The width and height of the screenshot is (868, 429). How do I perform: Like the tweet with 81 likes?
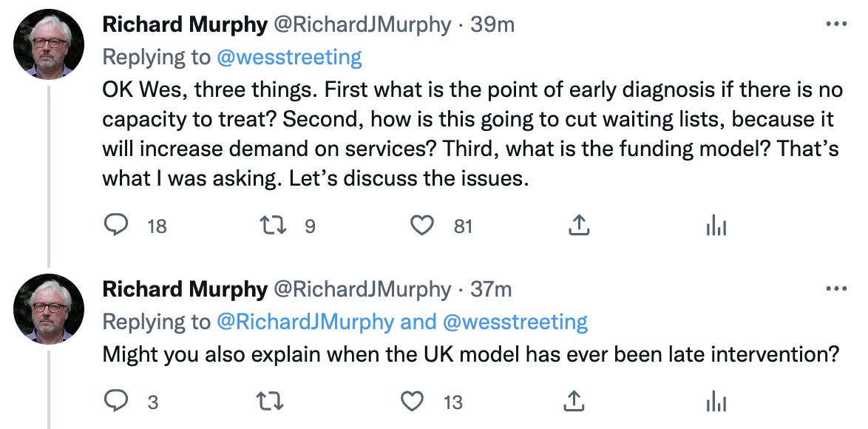point(422,226)
